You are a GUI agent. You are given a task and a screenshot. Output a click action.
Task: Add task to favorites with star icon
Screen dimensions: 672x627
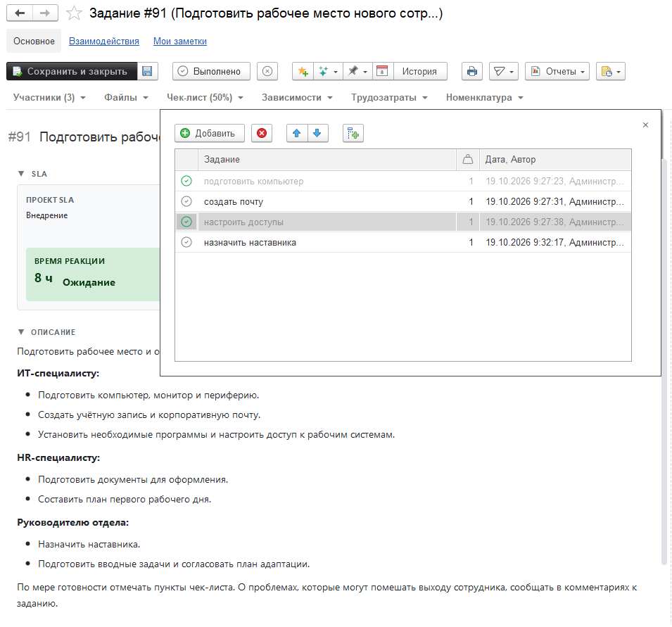point(74,13)
